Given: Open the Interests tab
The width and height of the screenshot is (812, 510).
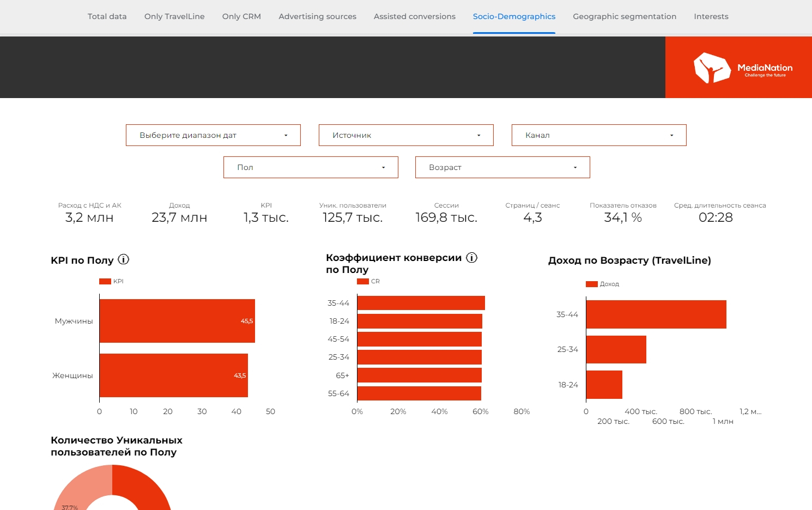Looking at the screenshot, I should coord(711,16).
